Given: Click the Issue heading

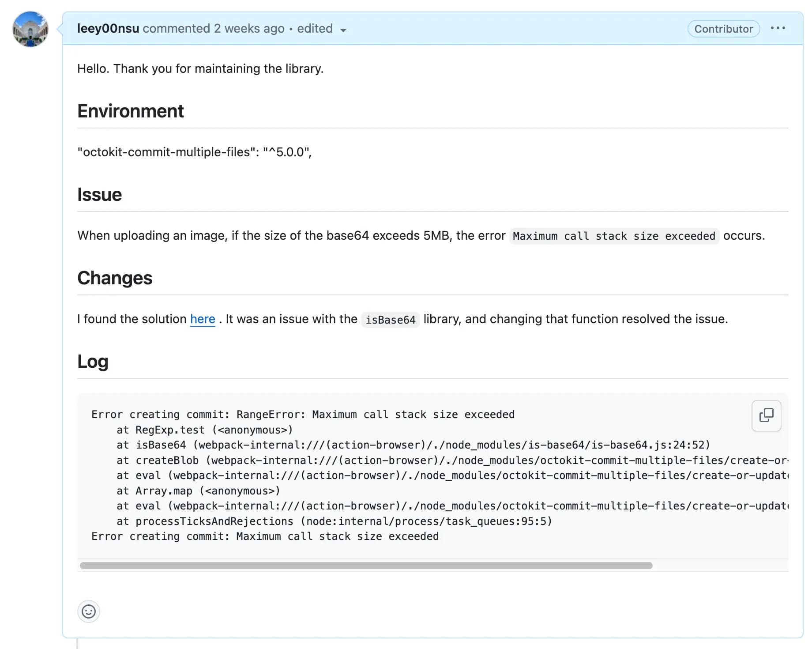Looking at the screenshot, I should pyautogui.click(x=100, y=195).
